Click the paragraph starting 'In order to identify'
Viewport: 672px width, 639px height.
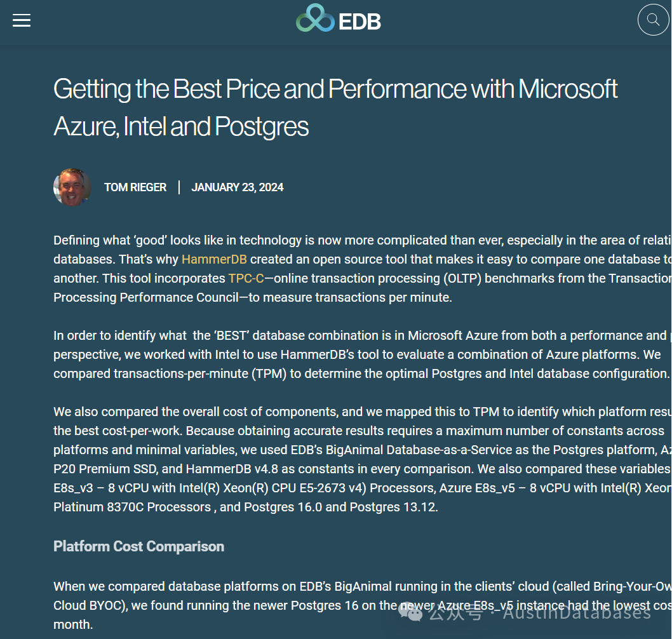pyautogui.click(x=362, y=354)
